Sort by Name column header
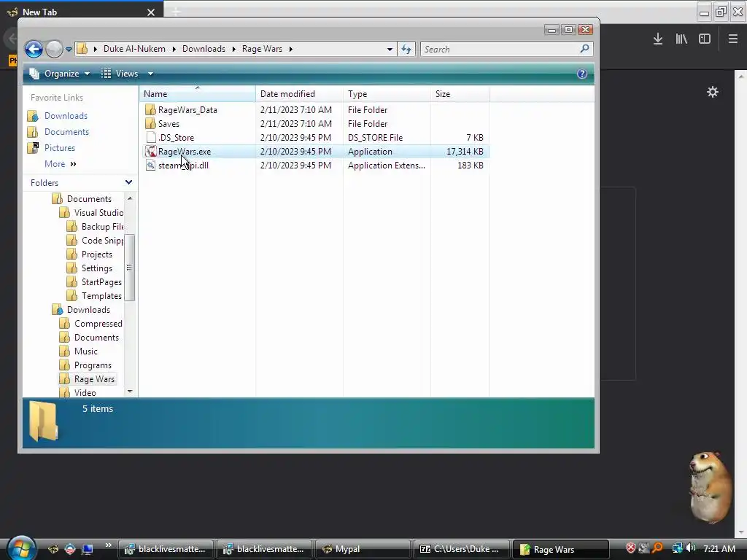Image resolution: width=747 pixels, height=560 pixels. (197, 94)
